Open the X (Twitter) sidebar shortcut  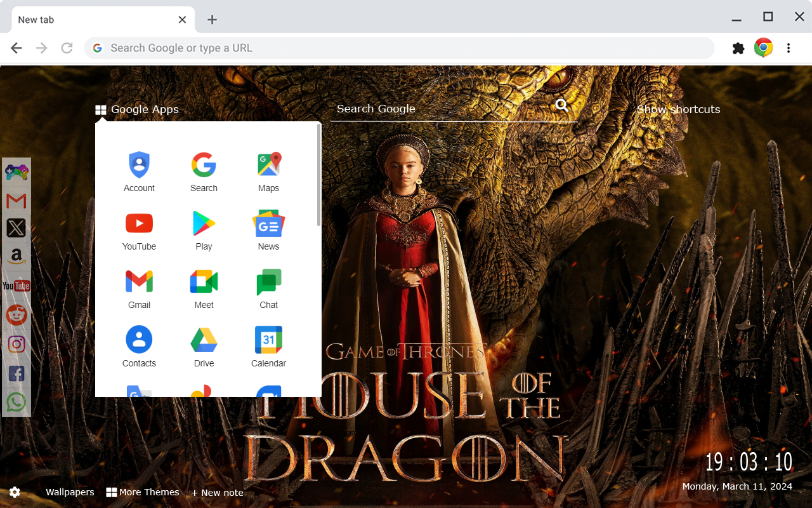coord(16,228)
